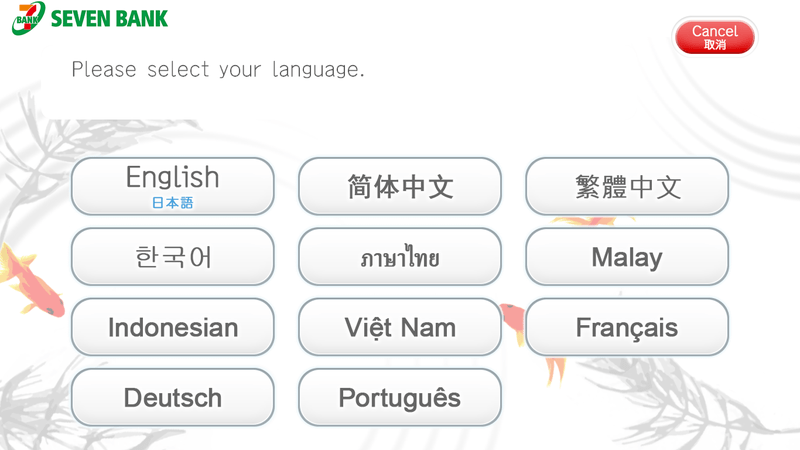Choose the Việt Nam language button

(400, 327)
